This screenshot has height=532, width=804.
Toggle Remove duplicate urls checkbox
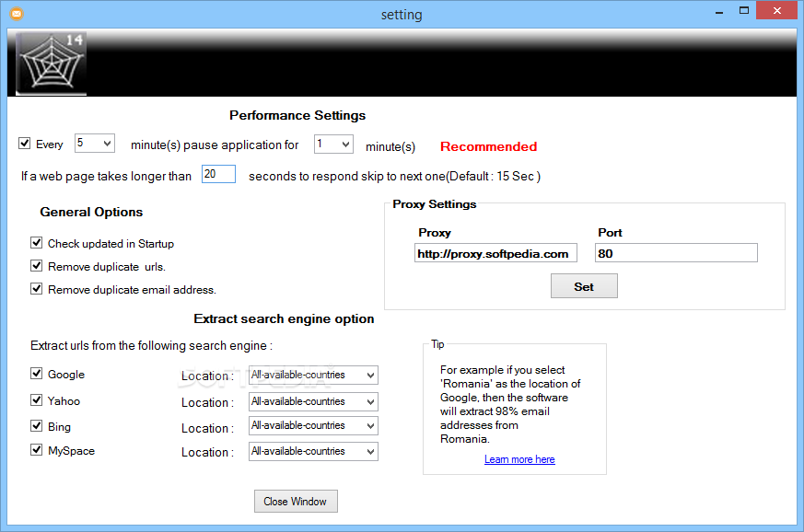tap(37, 265)
